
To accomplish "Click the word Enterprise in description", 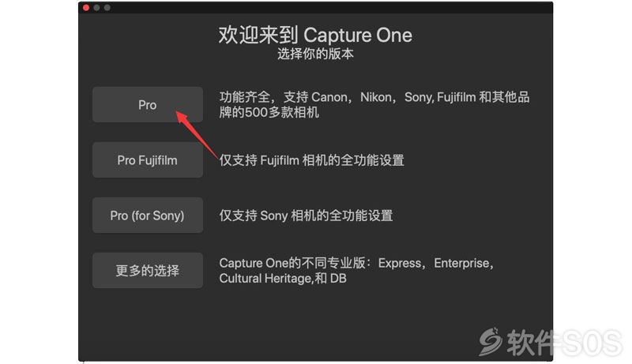I will pos(462,264).
